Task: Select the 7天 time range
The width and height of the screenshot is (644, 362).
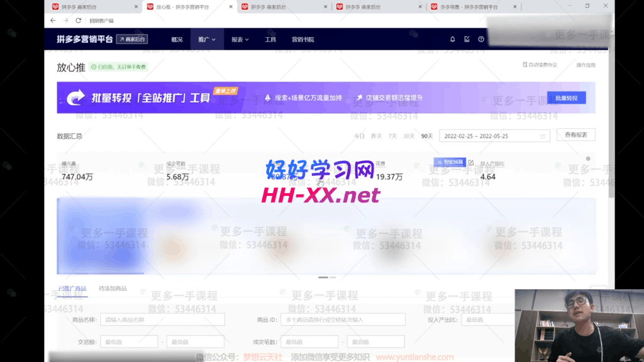Action: tap(392, 136)
